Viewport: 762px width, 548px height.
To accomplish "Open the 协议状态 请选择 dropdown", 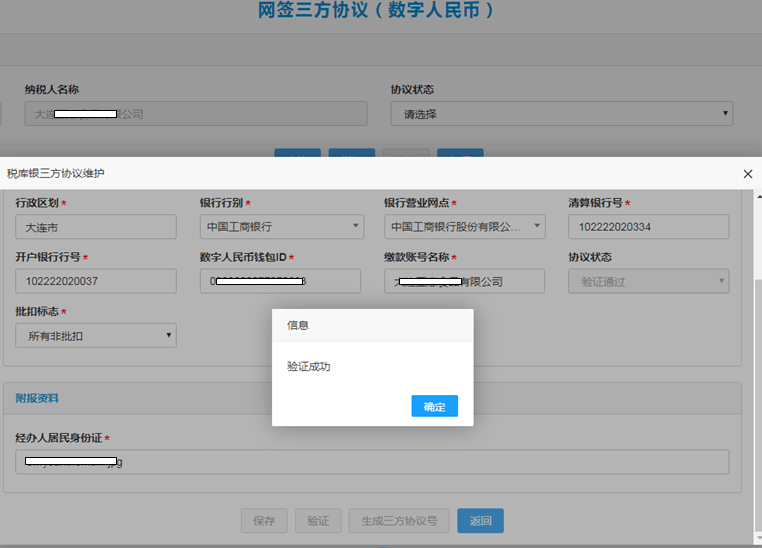I will [562, 114].
